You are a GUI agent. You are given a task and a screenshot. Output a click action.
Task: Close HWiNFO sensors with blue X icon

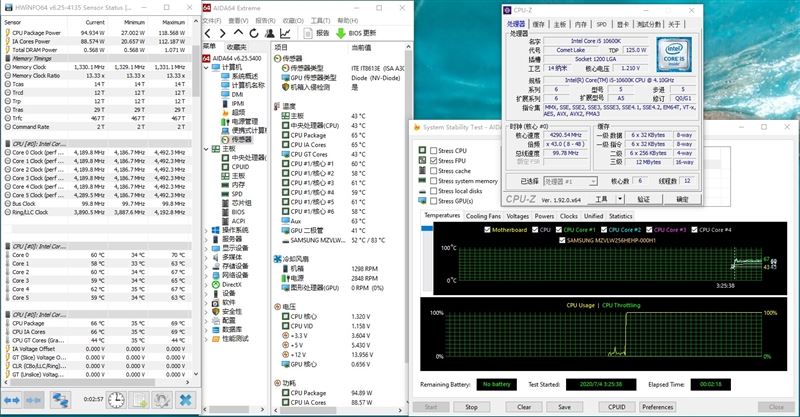(186, 400)
